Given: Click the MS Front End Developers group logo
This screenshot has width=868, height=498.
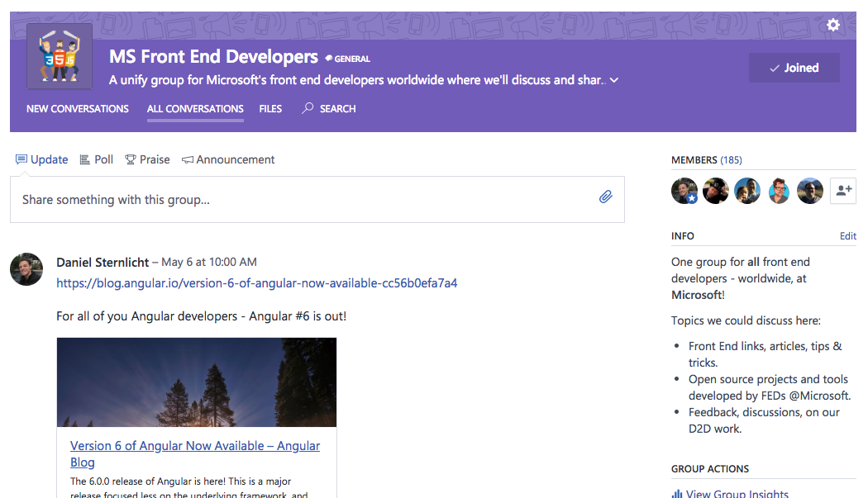Looking at the screenshot, I should click(60, 56).
